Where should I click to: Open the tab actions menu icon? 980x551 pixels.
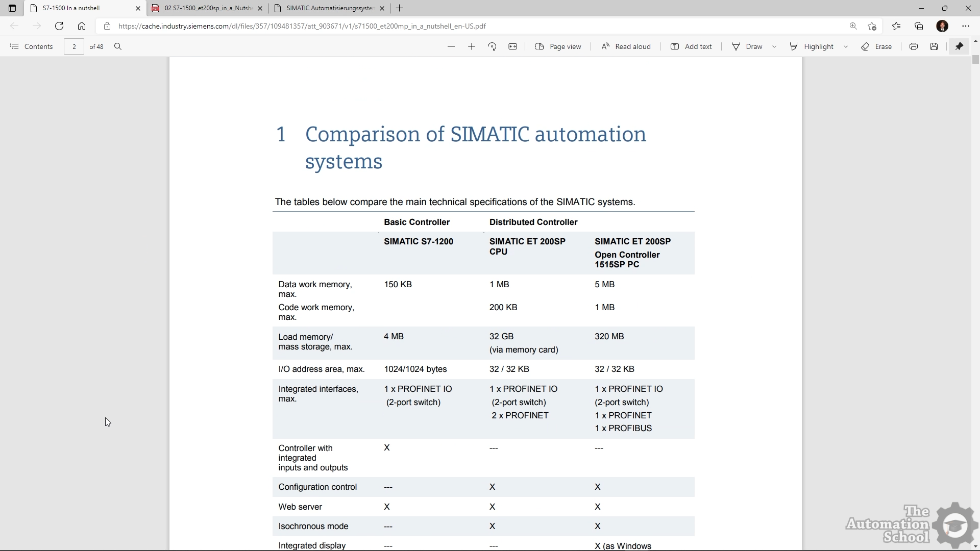tap(12, 8)
